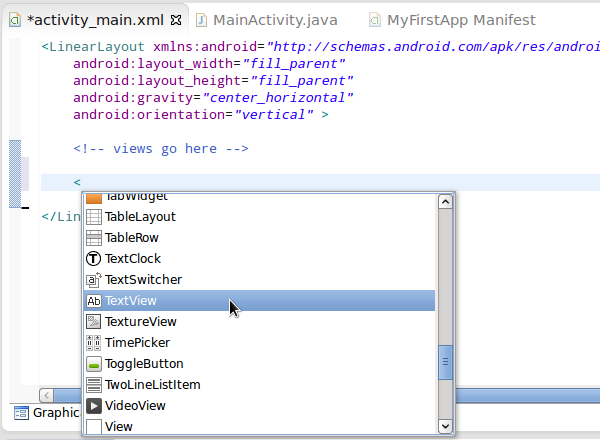The image size is (600, 440).
Task: Open the MyFirstApp Manifest tab
Action: click(452, 20)
